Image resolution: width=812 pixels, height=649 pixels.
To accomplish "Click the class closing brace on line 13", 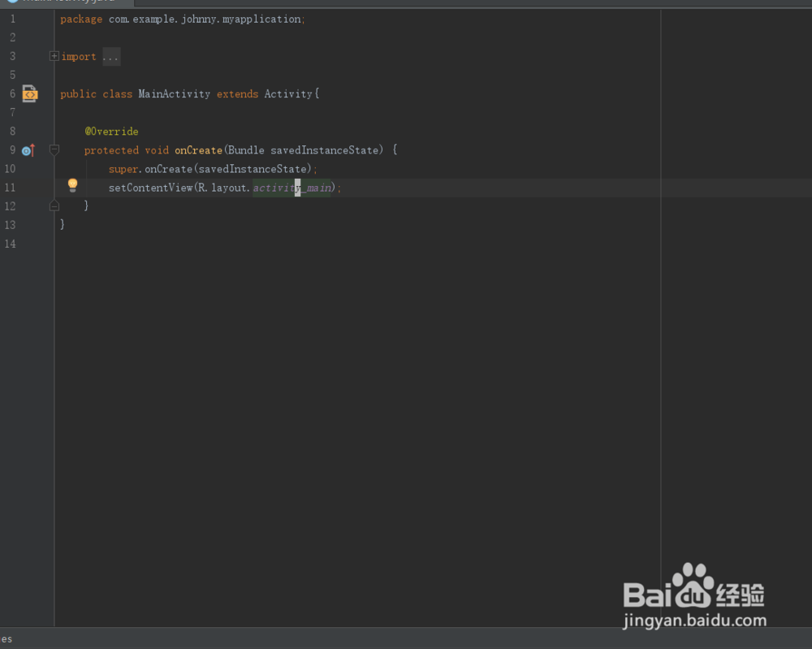I will click(63, 225).
